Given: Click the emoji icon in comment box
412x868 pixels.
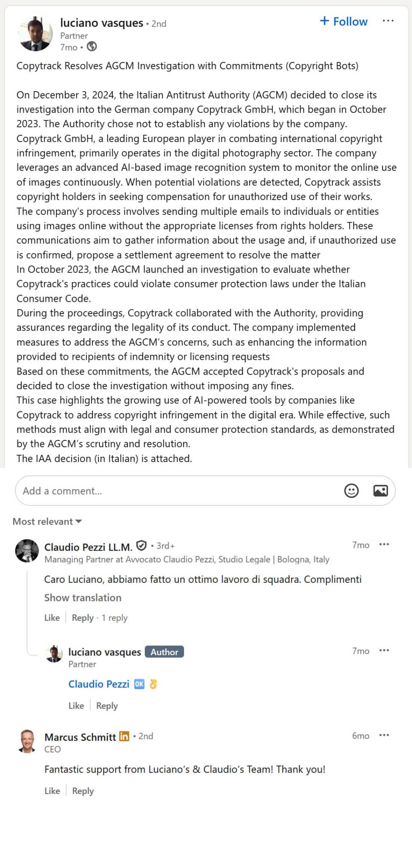Looking at the screenshot, I should click(x=351, y=491).
